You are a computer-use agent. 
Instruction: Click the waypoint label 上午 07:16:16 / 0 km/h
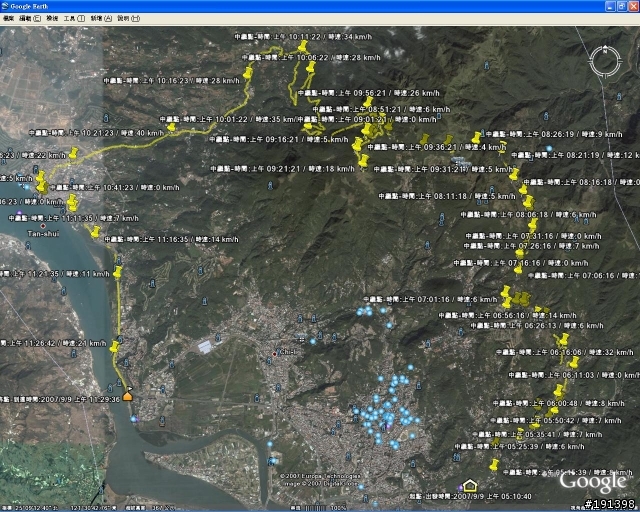tap(521, 263)
